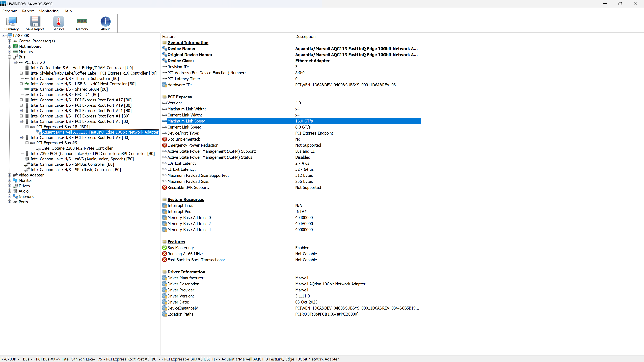Open the Summary toolbar icon
Screen dimensions: 644x362
(x=11, y=23)
